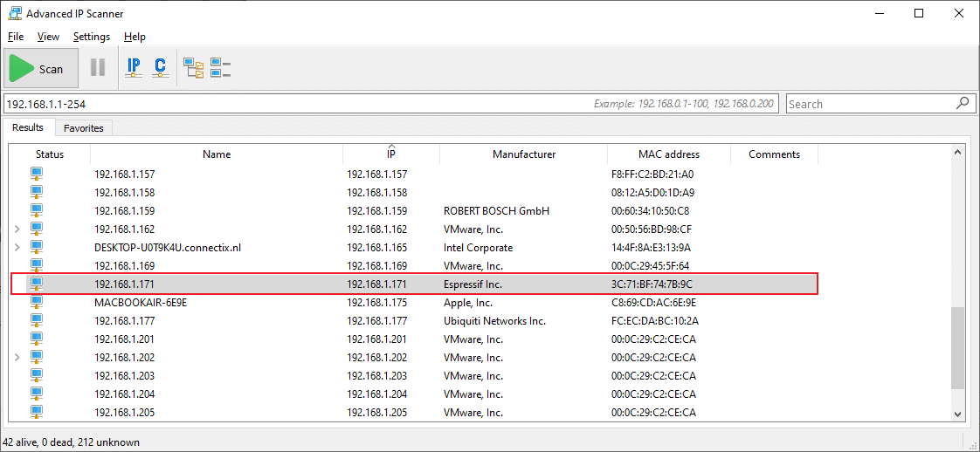Click the status bar text 42 alive
Screen dimensions: 980x452
[20, 442]
